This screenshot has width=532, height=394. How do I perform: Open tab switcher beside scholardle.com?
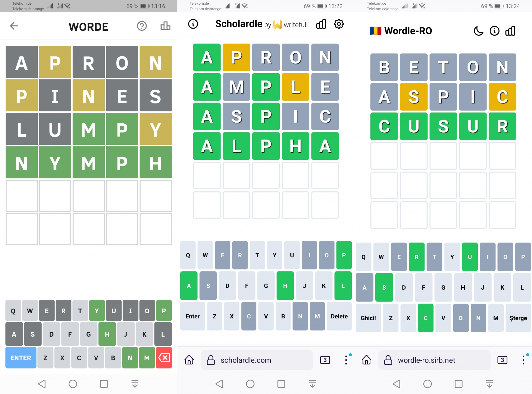click(325, 360)
